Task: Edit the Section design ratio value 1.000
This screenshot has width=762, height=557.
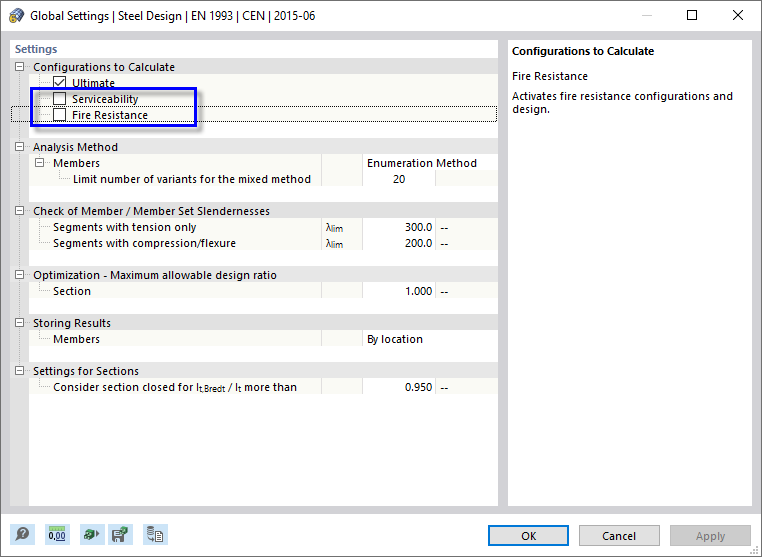Action: point(399,291)
